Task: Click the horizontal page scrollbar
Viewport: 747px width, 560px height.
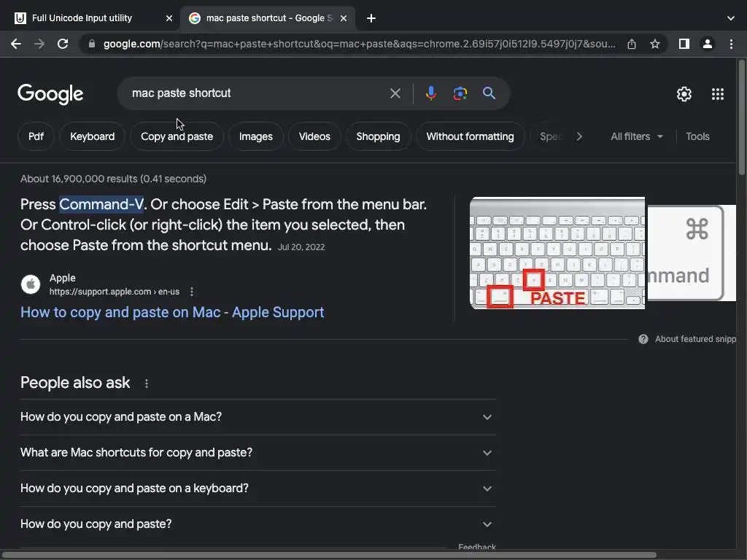Action: [330, 555]
